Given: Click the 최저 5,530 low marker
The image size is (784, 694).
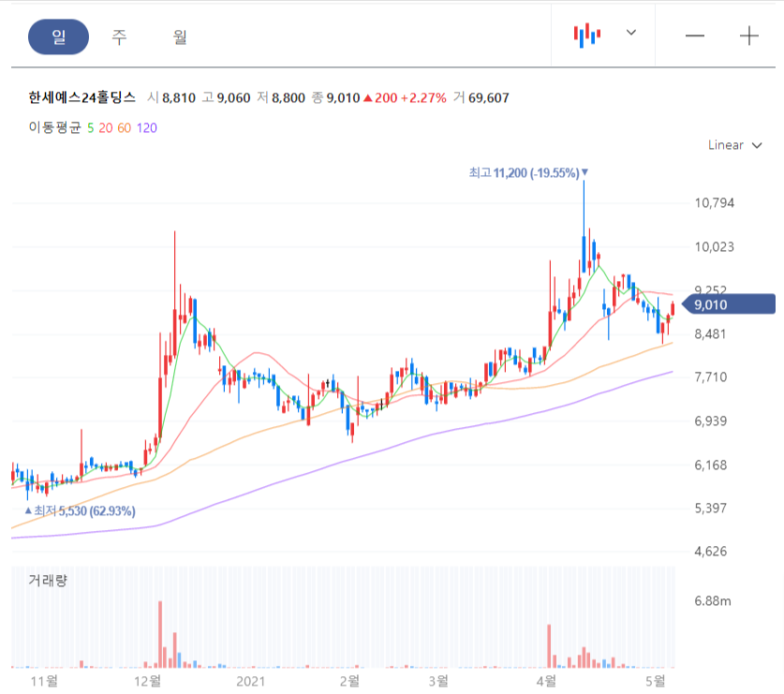Looking at the screenshot, I should [x=80, y=511].
